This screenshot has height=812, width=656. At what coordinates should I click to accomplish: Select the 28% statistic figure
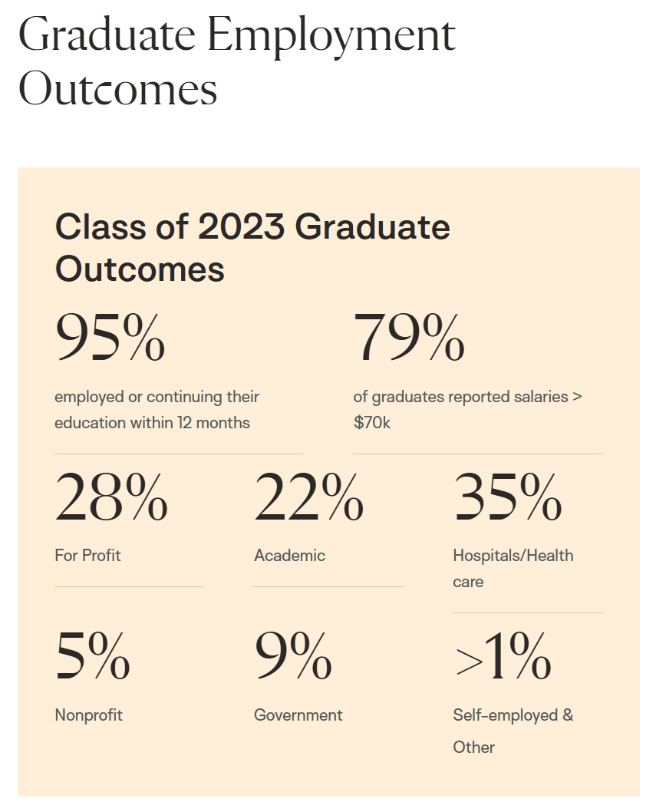[x=111, y=497]
